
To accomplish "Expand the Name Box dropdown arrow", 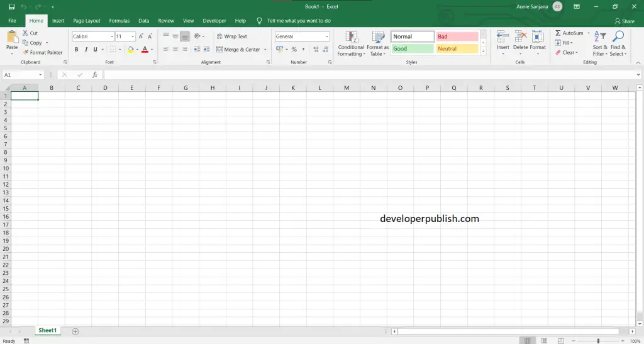I will pos(40,75).
